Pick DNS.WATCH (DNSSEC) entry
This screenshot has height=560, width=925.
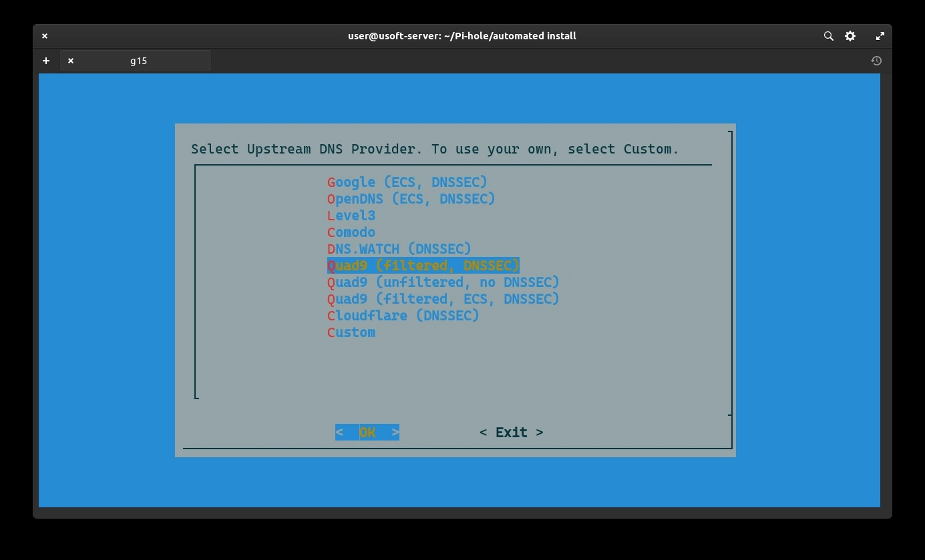tap(399, 249)
